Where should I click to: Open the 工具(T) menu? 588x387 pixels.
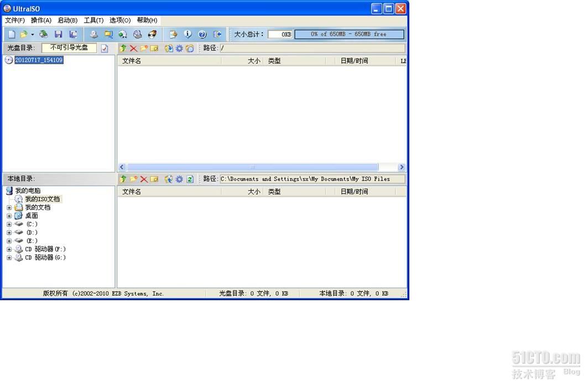[x=93, y=20]
